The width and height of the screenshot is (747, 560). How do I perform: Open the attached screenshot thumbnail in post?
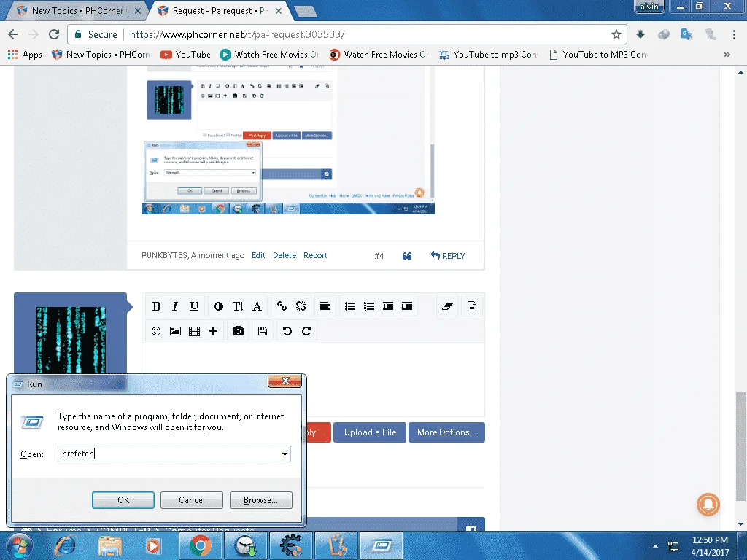click(287, 141)
